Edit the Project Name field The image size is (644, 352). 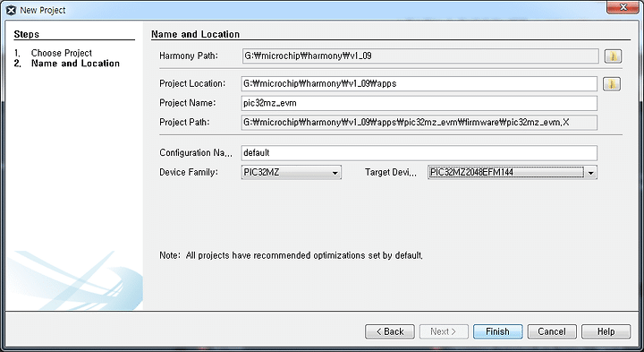point(419,103)
